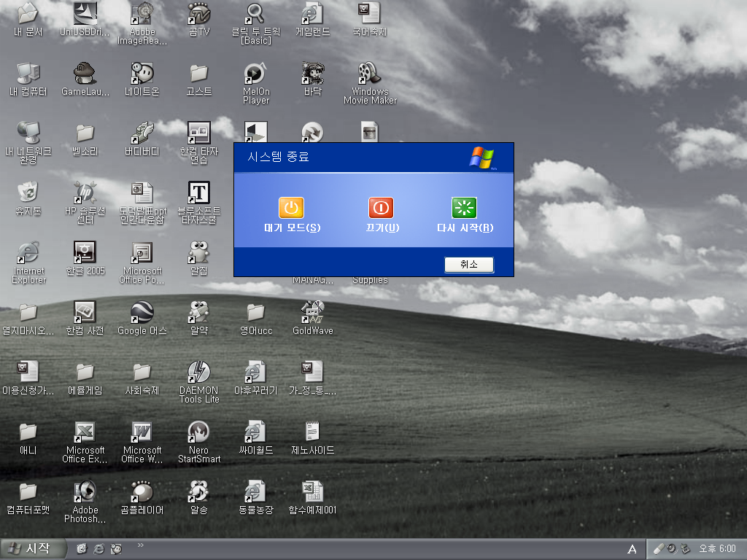The image size is (747, 560).
Task: Select the 제노사이드 text file
Action: coord(312,438)
